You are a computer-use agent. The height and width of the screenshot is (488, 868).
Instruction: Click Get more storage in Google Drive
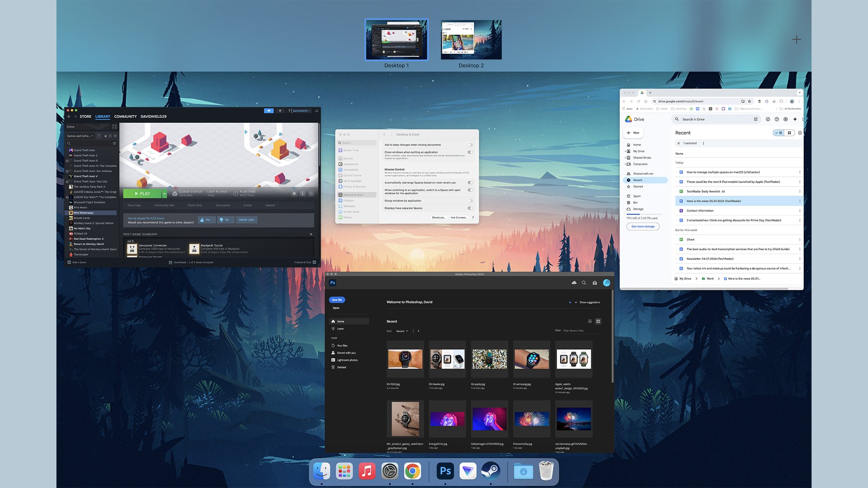pyautogui.click(x=643, y=226)
